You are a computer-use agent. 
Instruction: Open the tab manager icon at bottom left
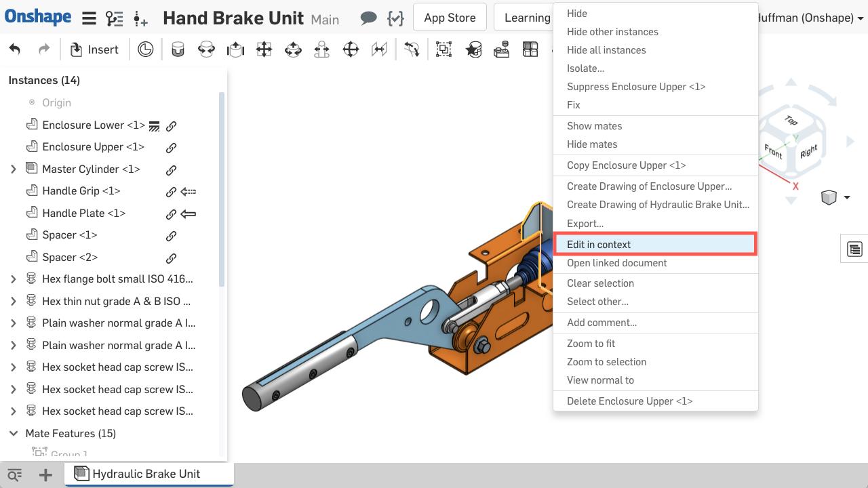(x=14, y=474)
